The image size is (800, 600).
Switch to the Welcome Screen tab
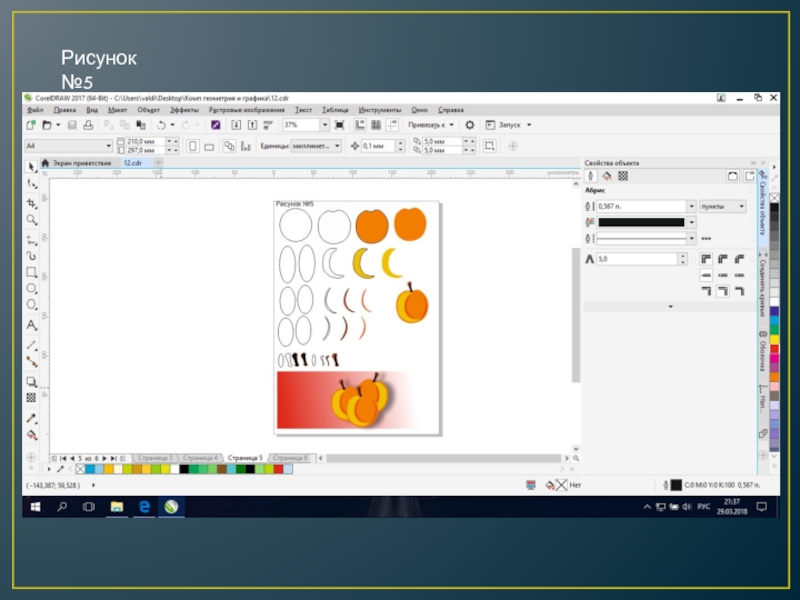[x=82, y=163]
